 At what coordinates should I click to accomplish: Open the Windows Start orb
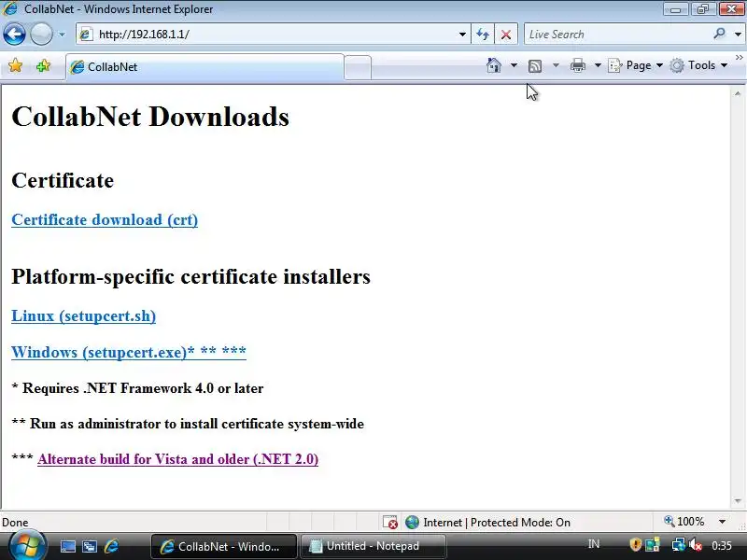pyautogui.click(x=26, y=546)
